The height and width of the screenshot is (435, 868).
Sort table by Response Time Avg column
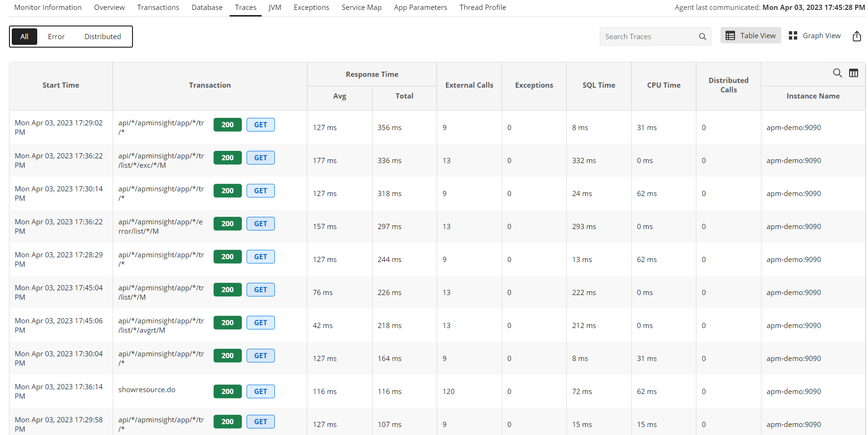point(339,96)
